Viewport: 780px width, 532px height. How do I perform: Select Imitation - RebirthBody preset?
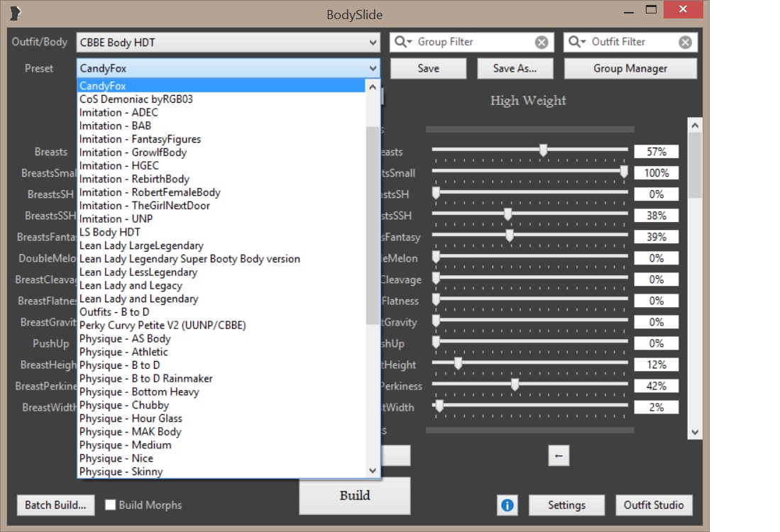[x=221, y=179]
